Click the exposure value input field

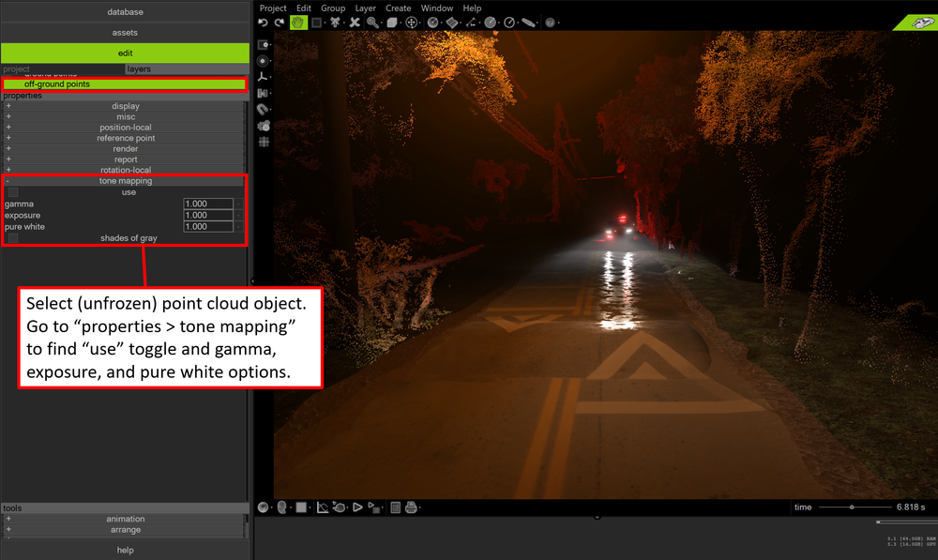[208, 215]
